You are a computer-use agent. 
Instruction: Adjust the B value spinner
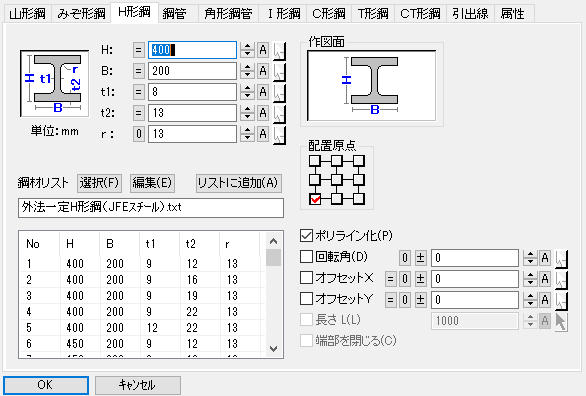tap(247, 71)
